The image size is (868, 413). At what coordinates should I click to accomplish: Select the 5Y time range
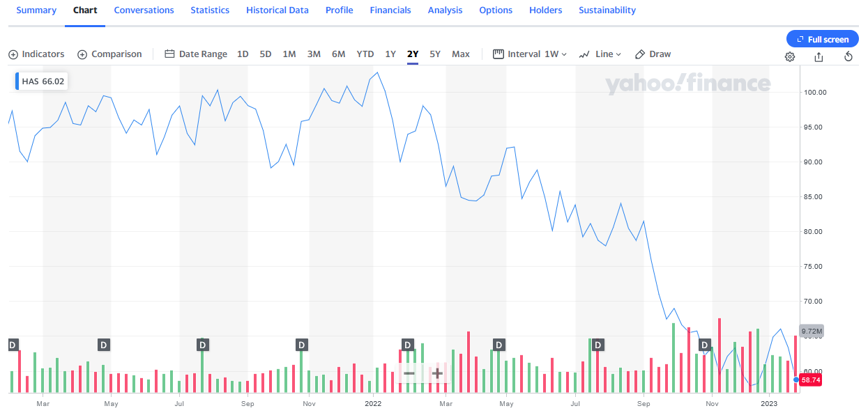click(435, 54)
